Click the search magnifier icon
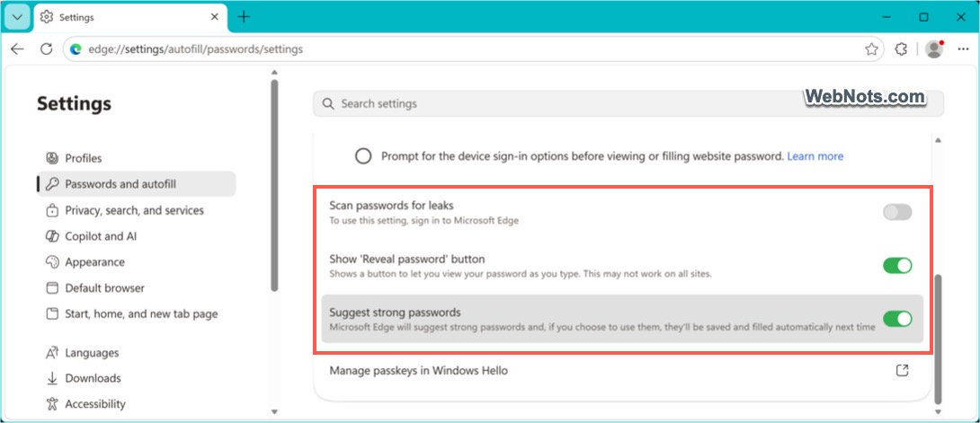Viewport: 980px width, 423px height. click(327, 103)
